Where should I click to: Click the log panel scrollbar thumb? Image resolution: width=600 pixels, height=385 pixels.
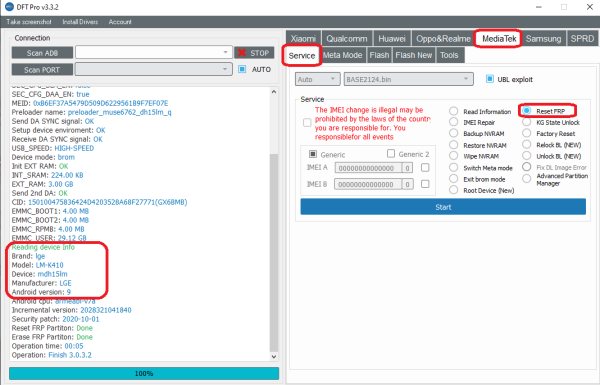point(274,253)
